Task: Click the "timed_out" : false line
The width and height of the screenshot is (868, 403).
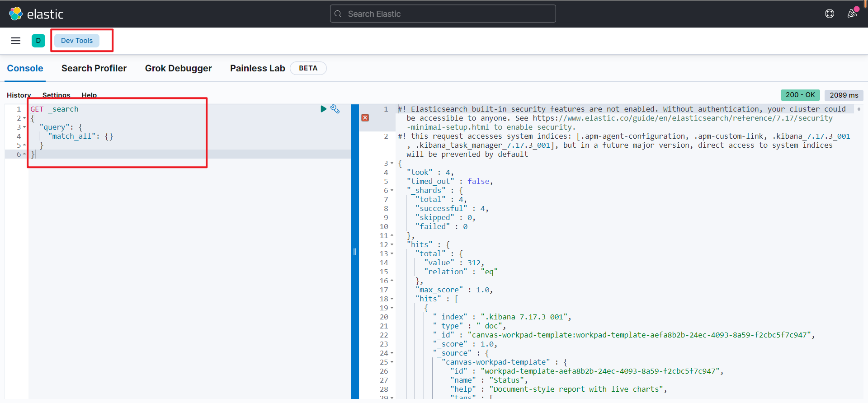Action: click(x=450, y=181)
